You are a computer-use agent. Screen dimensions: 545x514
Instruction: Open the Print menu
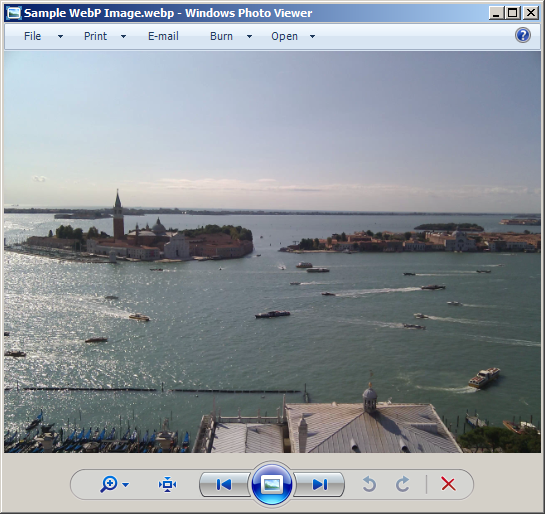click(95, 36)
